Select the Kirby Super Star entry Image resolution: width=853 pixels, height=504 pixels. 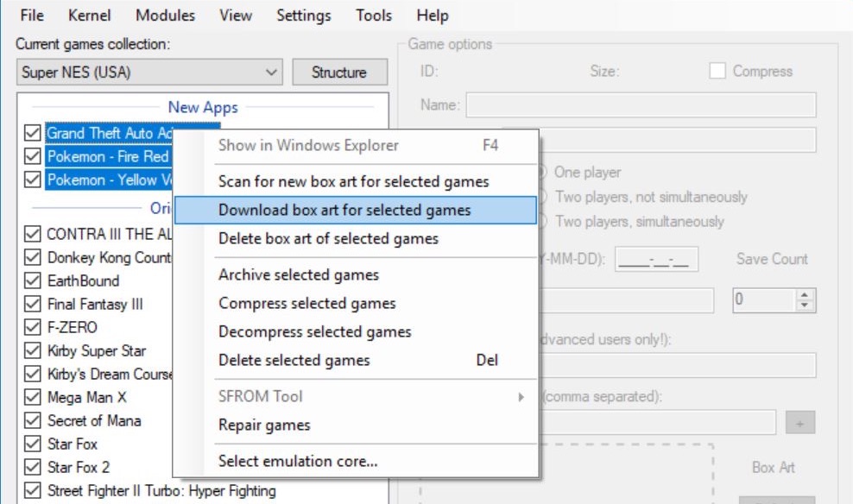pyautogui.click(x=97, y=350)
